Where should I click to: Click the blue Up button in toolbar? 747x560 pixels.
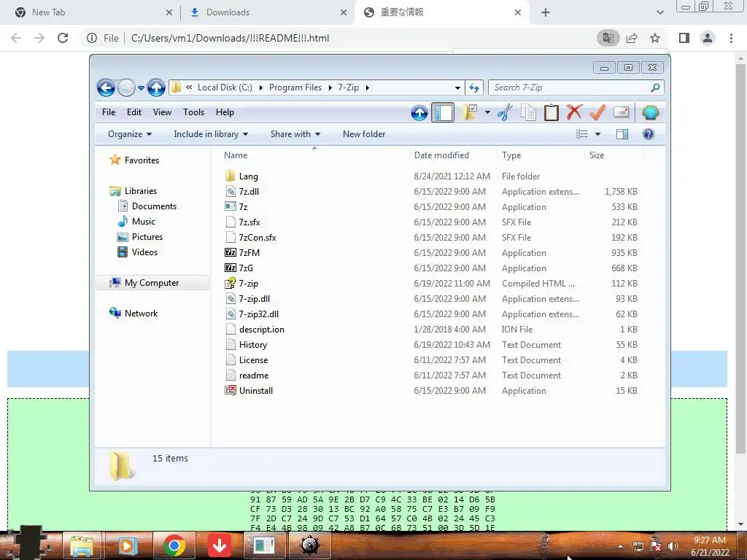tap(419, 113)
